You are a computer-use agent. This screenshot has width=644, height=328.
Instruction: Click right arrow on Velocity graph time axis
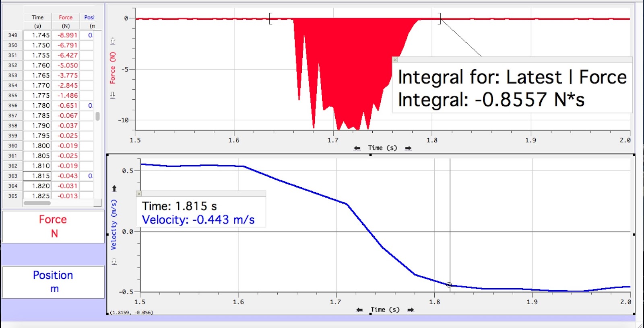411,310
